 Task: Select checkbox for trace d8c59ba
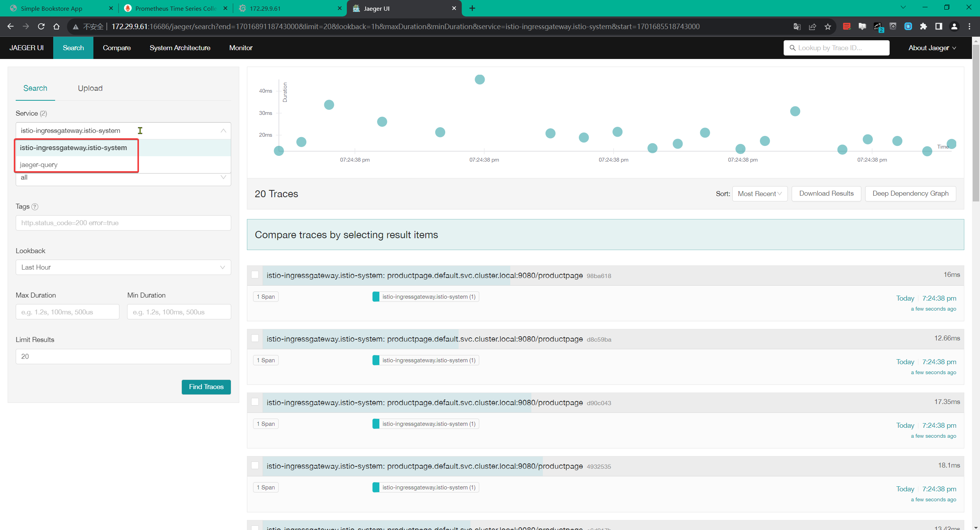click(255, 338)
